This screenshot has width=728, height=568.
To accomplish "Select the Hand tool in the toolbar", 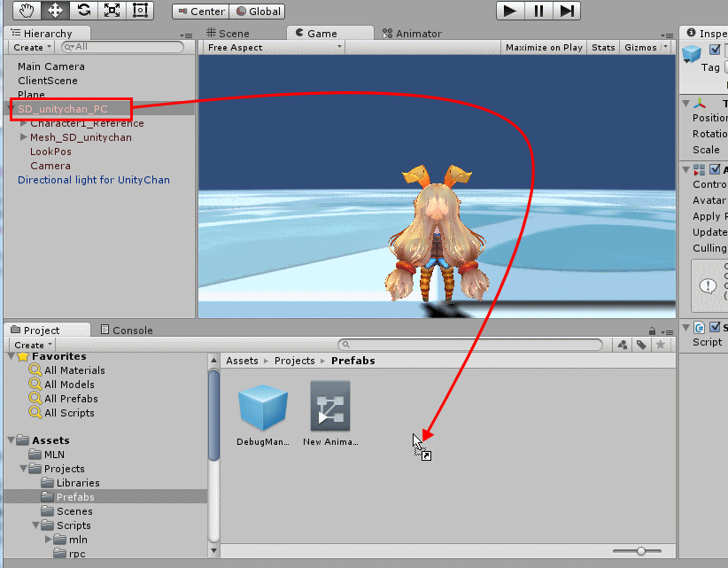I will tap(27, 11).
